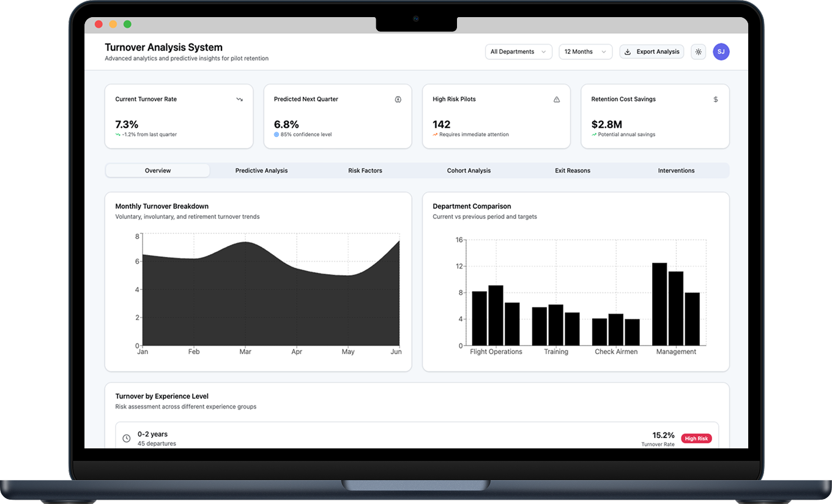Viewport: 832px width, 504px height.
Task: Click the trending-down icon on Current Turnover Rate card
Action: click(x=239, y=98)
